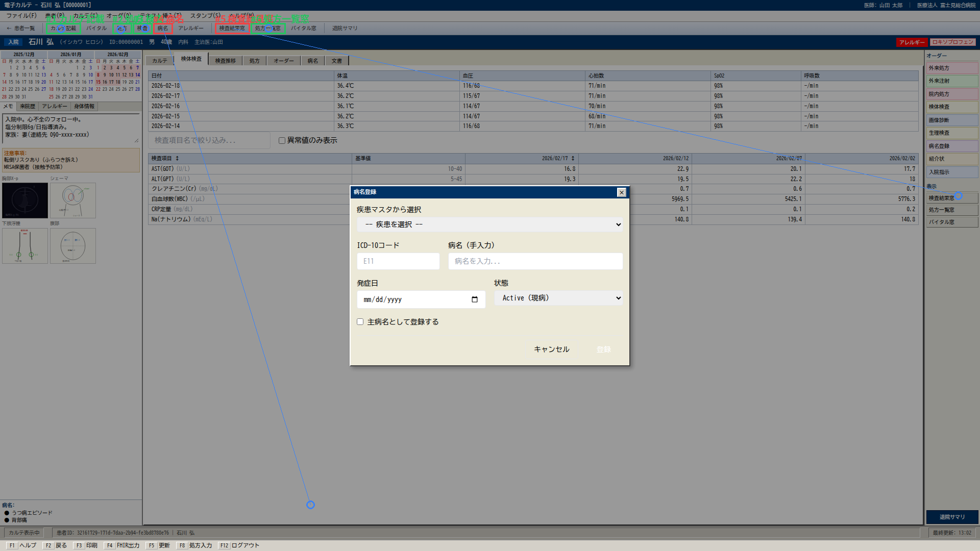Close the 病名登録 dialog with X
The height and width of the screenshot is (551, 980).
[621, 192]
